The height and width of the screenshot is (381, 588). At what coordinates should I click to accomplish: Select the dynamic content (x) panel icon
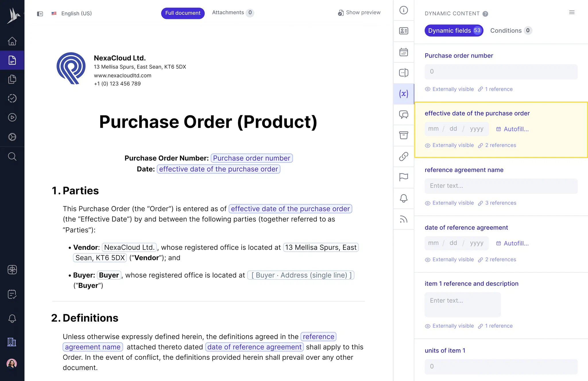(404, 94)
